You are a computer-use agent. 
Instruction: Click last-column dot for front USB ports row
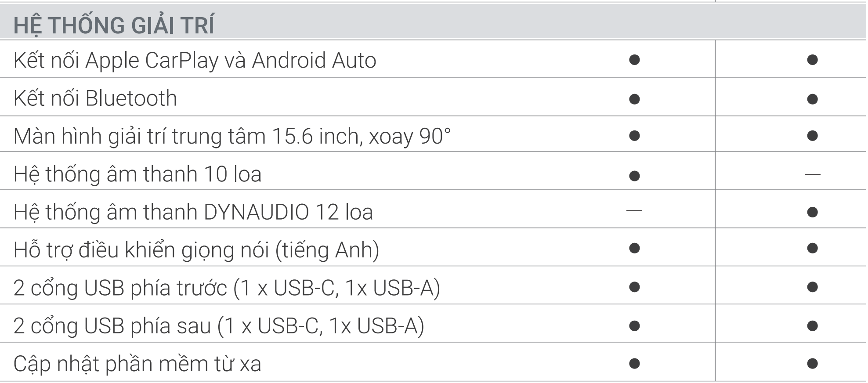tap(812, 287)
